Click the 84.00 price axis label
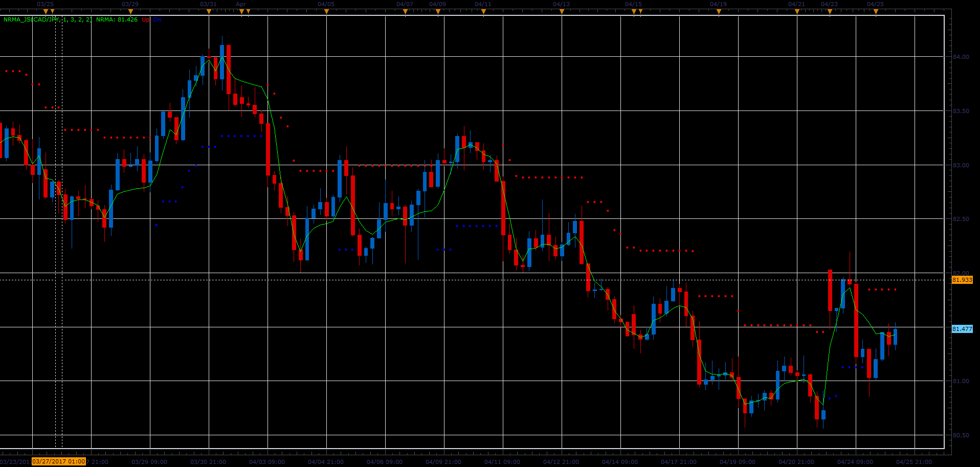Screen dimensions: 980x467 tap(961, 57)
